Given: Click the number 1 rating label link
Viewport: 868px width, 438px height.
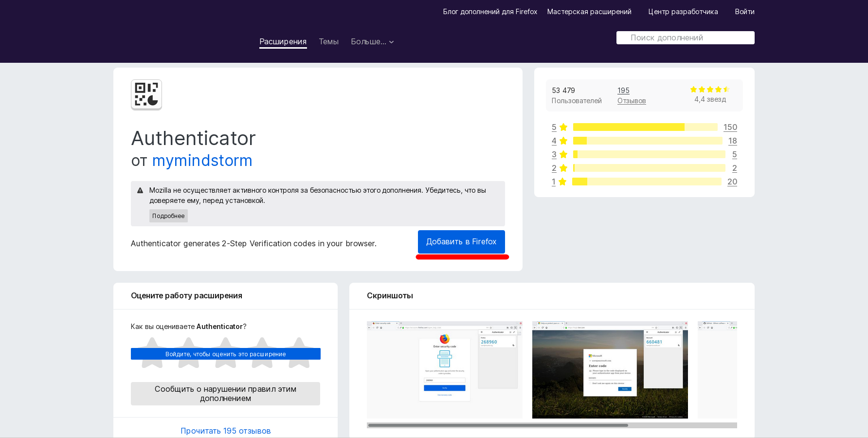Looking at the screenshot, I should point(554,182).
